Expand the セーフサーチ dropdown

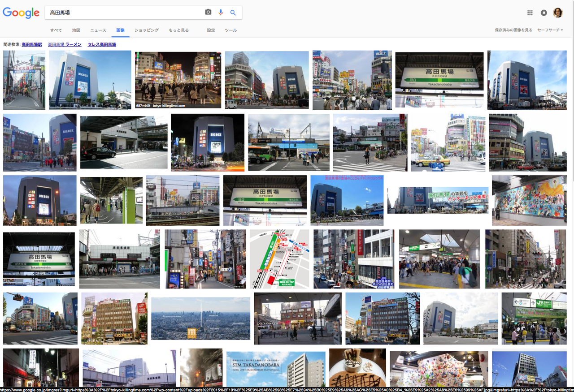[x=550, y=30]
